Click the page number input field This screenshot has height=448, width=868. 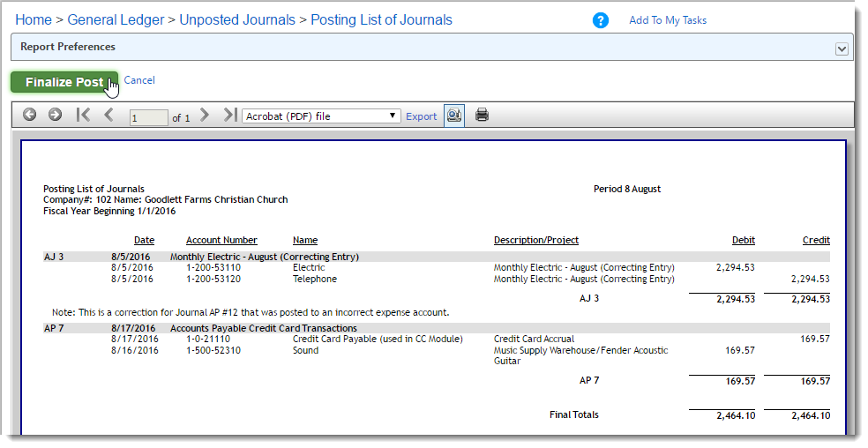click(x=148, y=117)
